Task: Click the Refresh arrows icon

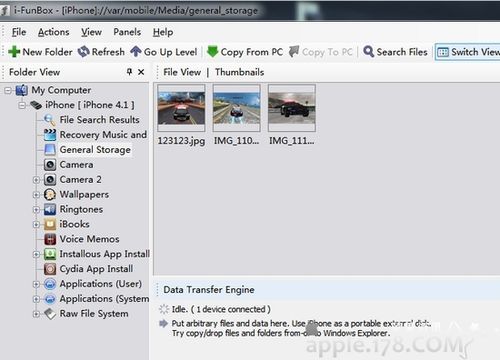Action: [x=83, y=52]
